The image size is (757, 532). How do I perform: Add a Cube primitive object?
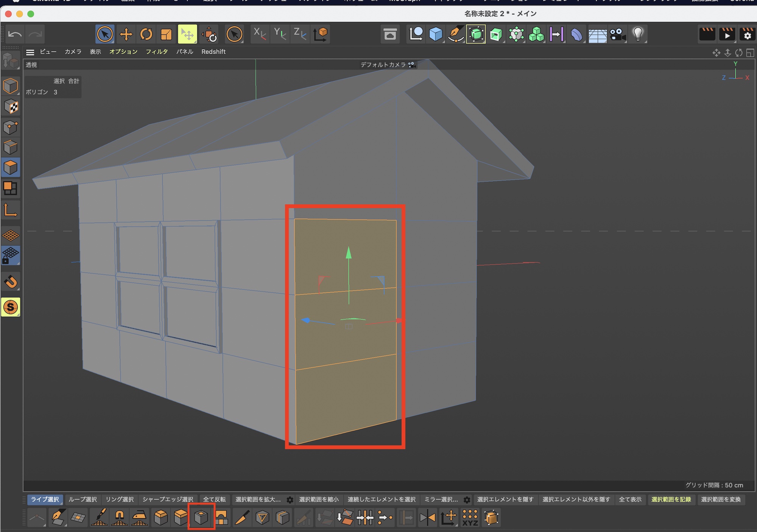436,34
